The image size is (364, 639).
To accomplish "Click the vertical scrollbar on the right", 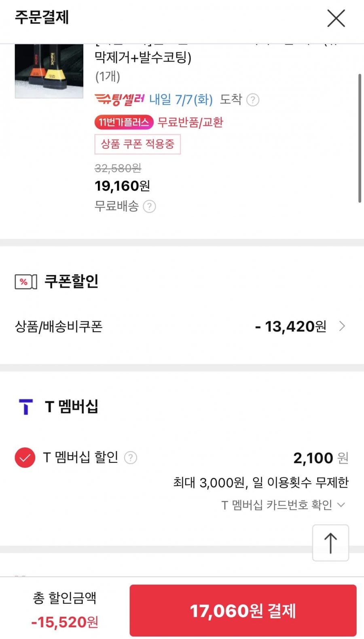I will click(360, 138).
